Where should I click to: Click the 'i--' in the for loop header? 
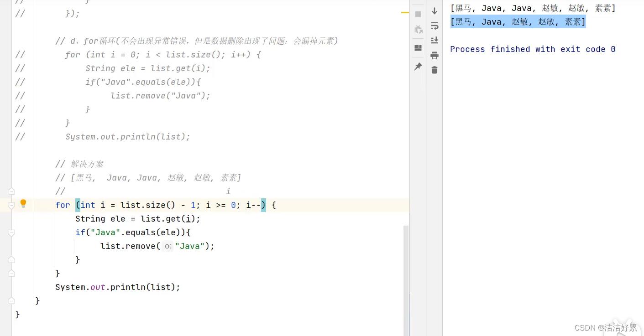coord(253,205)
